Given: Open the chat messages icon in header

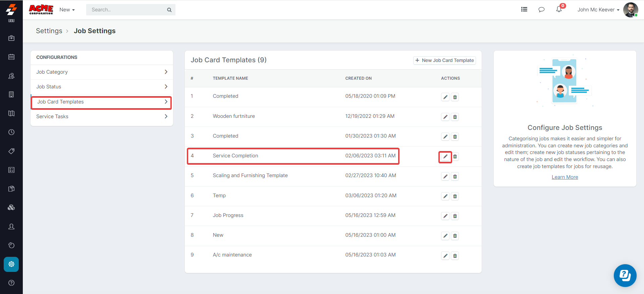Looking at the screenshot, I should coord(541,9).
